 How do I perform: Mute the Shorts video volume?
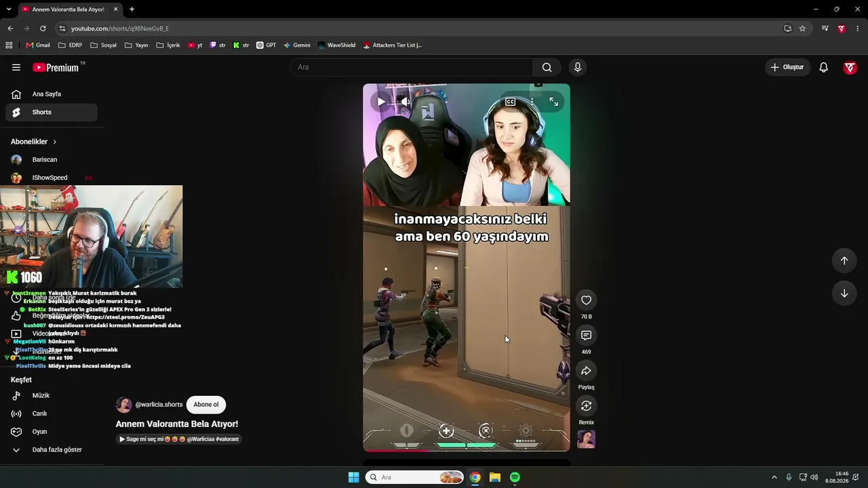(405, 102)
